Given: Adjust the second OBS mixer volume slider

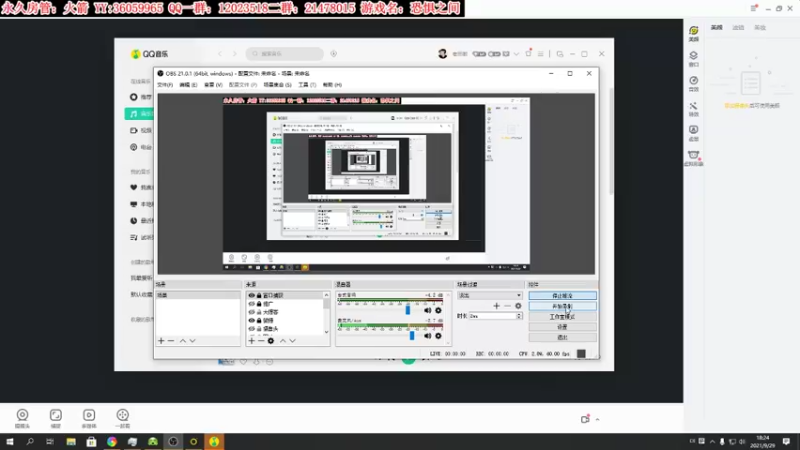Looking at the screenshot, I should click(x=412, y=335).
